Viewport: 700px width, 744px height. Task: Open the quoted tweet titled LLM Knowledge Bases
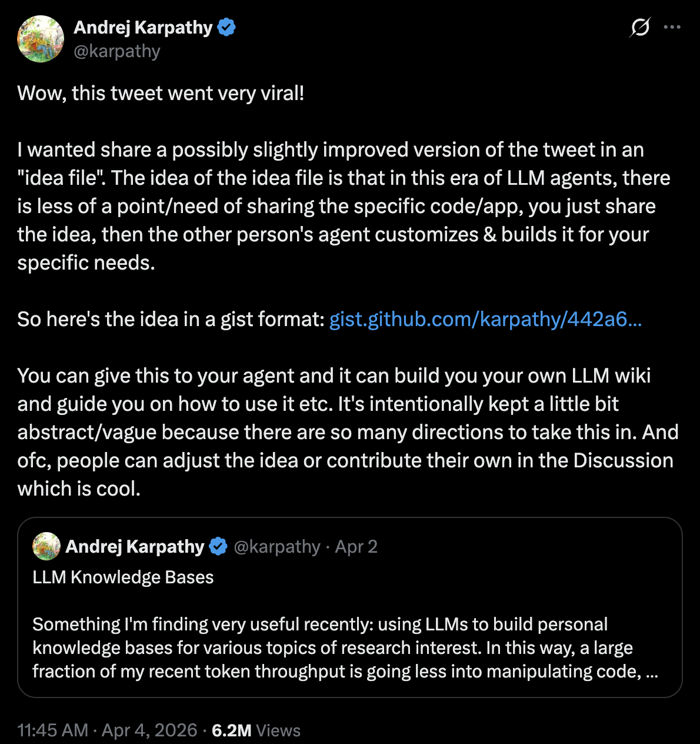click(x=350, y=607)
